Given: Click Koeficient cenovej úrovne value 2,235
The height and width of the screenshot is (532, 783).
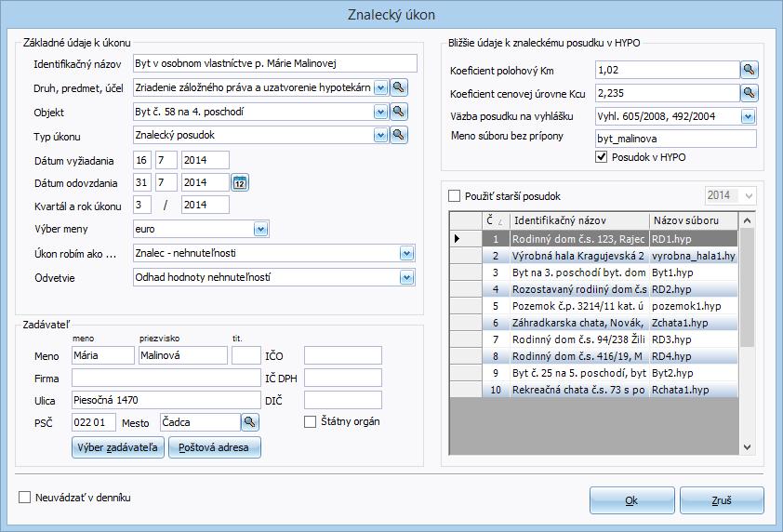Looking at the screenshot, I should [668, 93].
